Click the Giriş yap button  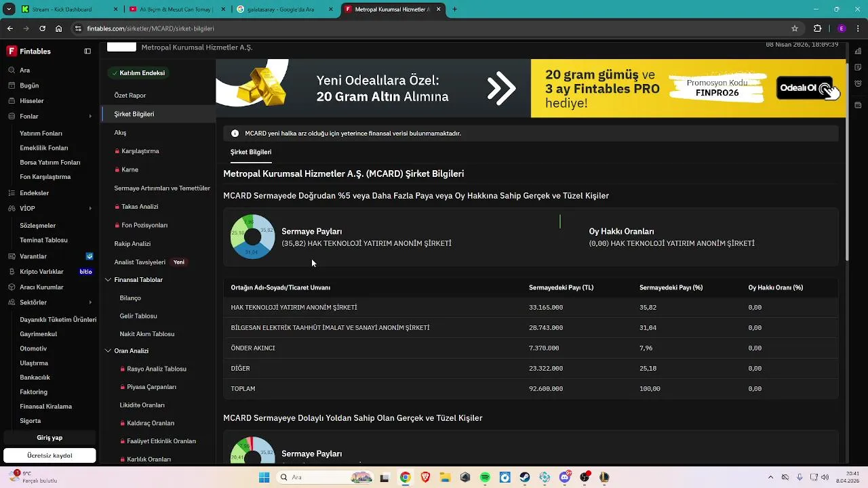pos(50,438)
